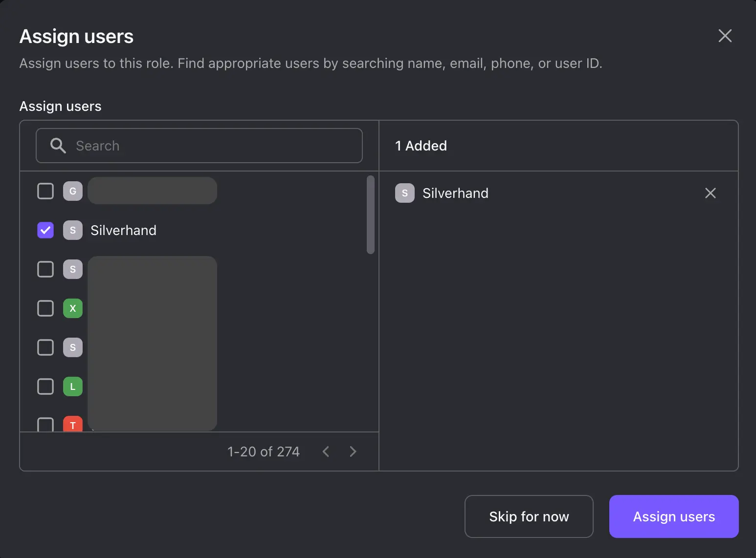Go to the next page of users
This screenshot has width=756, height=558.
click(x=353, y=451)
